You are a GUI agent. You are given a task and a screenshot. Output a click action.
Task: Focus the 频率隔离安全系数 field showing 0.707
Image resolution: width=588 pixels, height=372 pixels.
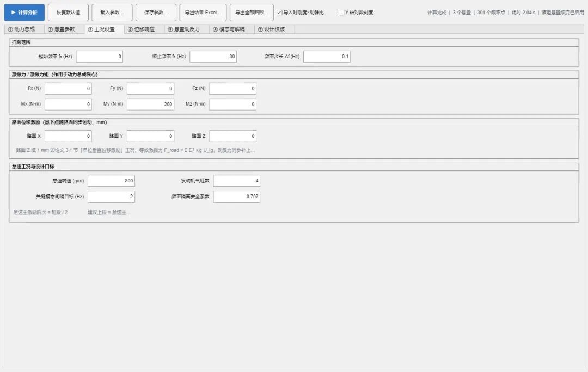pos(237,197)
